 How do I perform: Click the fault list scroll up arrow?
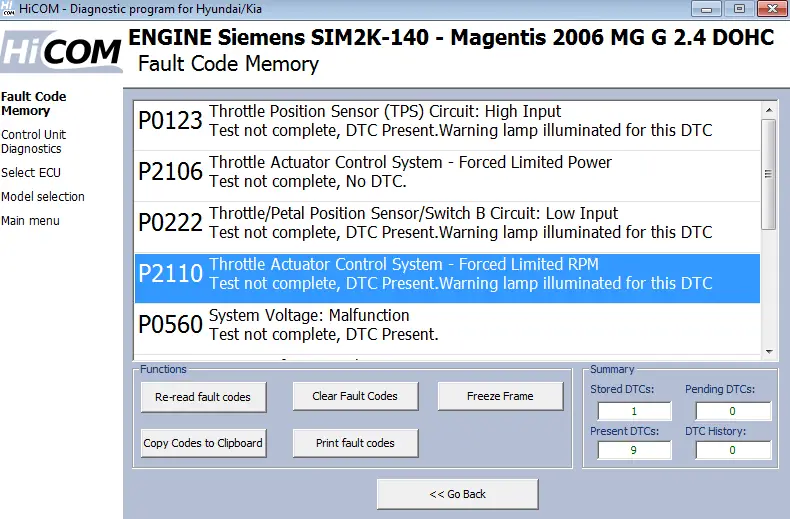[x=769, y=110]
